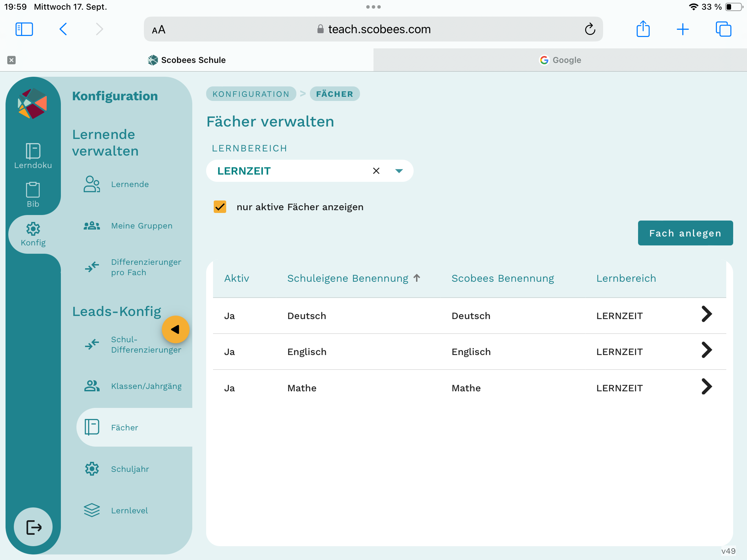The width and height of the screenshot is (747, 560).
Task: Collapse sidebar with orange arrow button
Action: click(x=175, y=329)
